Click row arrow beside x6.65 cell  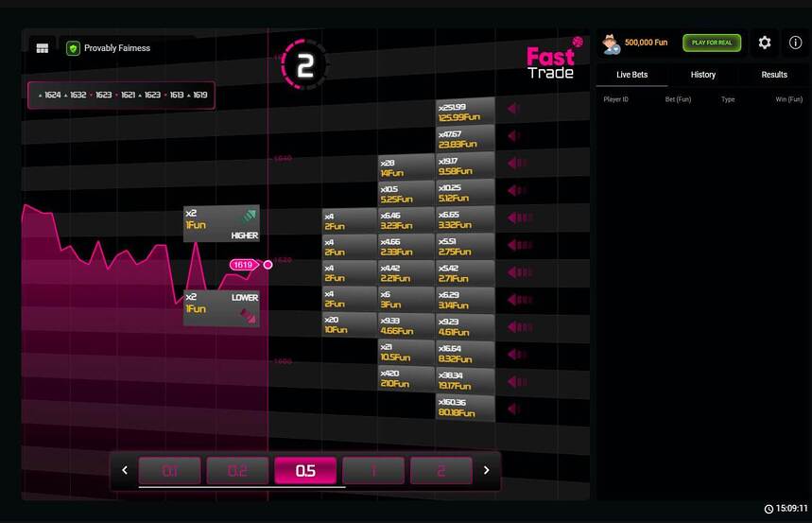point(520,218)
